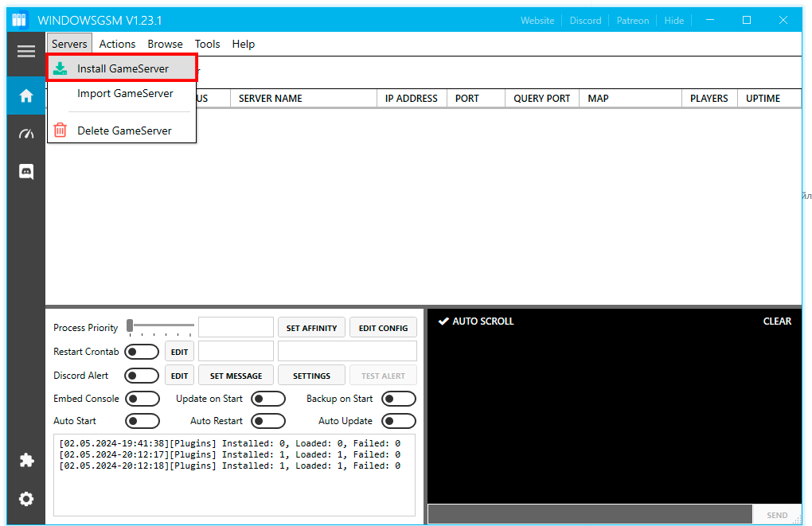Open the Help menu

pos(244,44)
